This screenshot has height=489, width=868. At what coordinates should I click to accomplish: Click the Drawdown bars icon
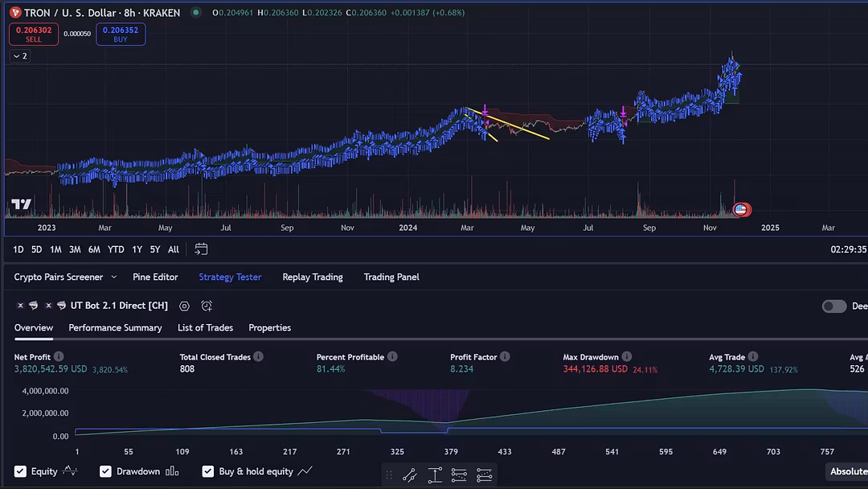click(x=172, y=471)
